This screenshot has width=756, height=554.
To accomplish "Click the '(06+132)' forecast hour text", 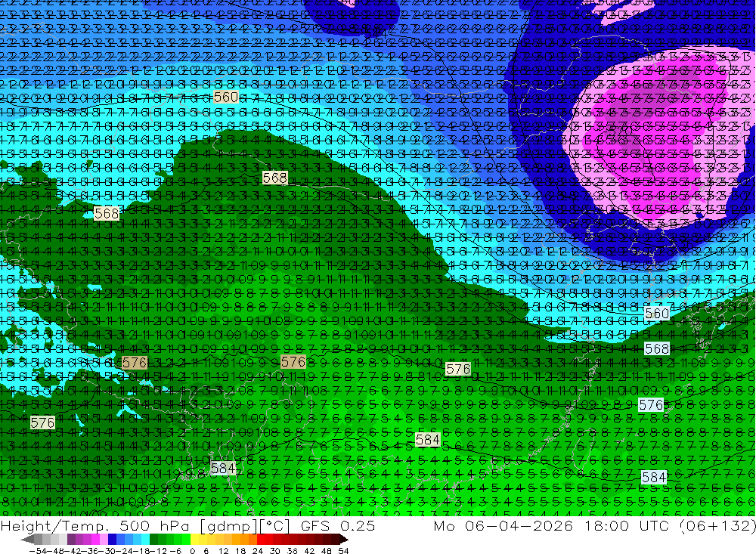I will coord(717,526).
